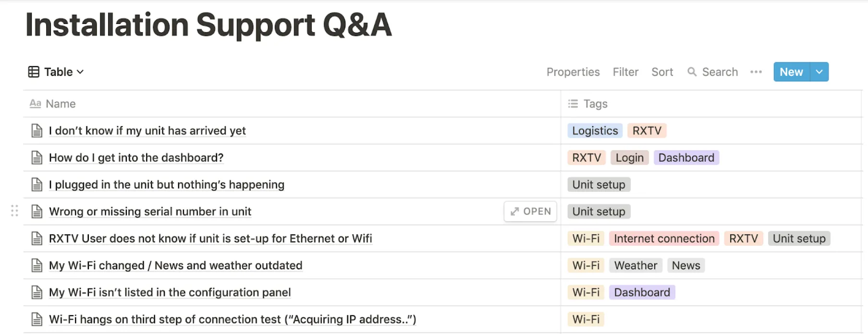Click the table grid icon beside the Table label
Image resolution: width=868 pixels, height=334 pixels.
point(34,72)
